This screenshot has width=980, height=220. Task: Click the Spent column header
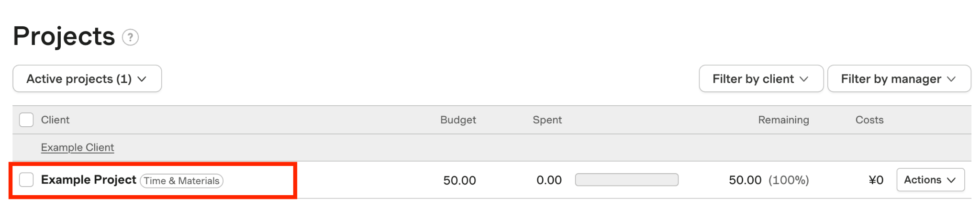pyautogui.click(x=547, y=120)
